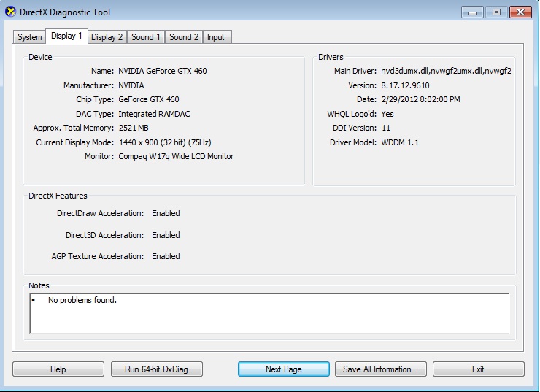Close the DirectX Diagnostic Tool window
Viewport: 540px width, 392px height.
(521, 12)
